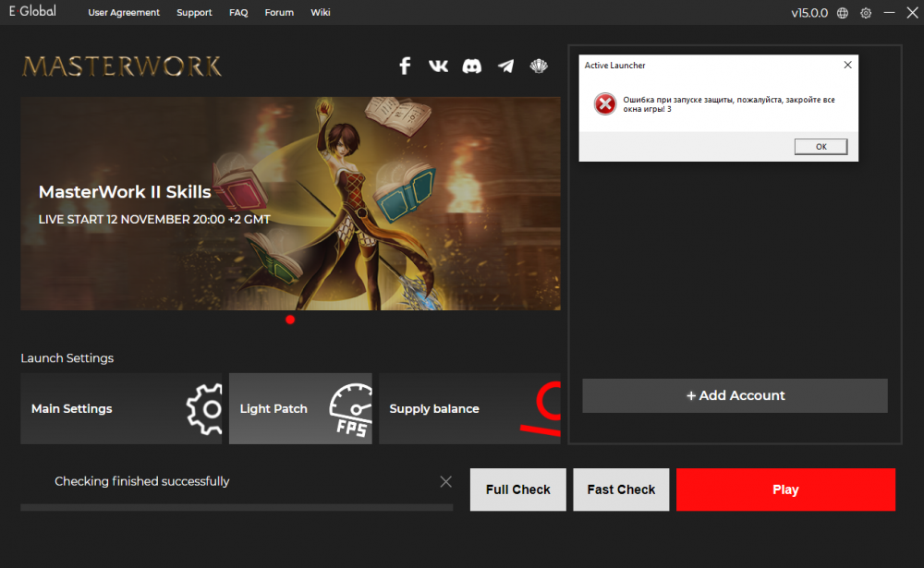Image resolution: width=924 pixels, height=568 pixels.
Task: Toggle the Light Patch FPS tile
Action: pyautogui.click(x=300, y=408)
